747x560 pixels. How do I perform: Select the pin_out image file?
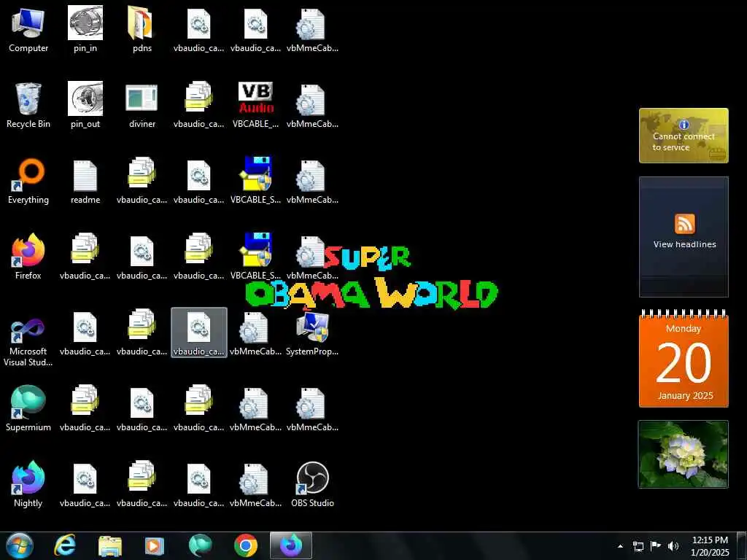click(x=85, y=105)
